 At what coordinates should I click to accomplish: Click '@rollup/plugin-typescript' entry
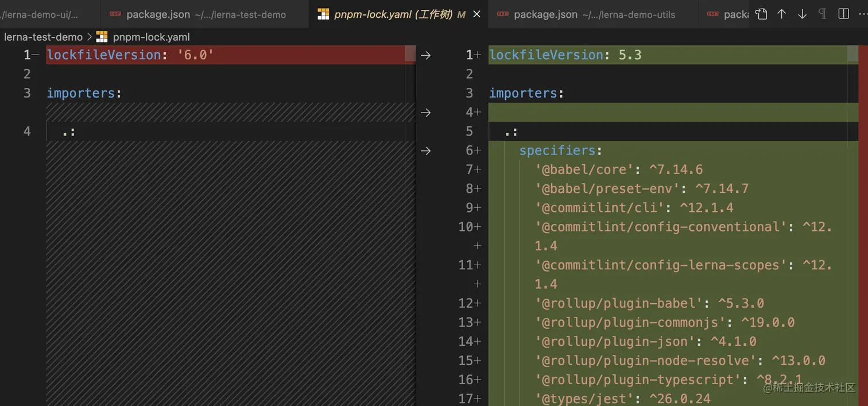[669, 379]
